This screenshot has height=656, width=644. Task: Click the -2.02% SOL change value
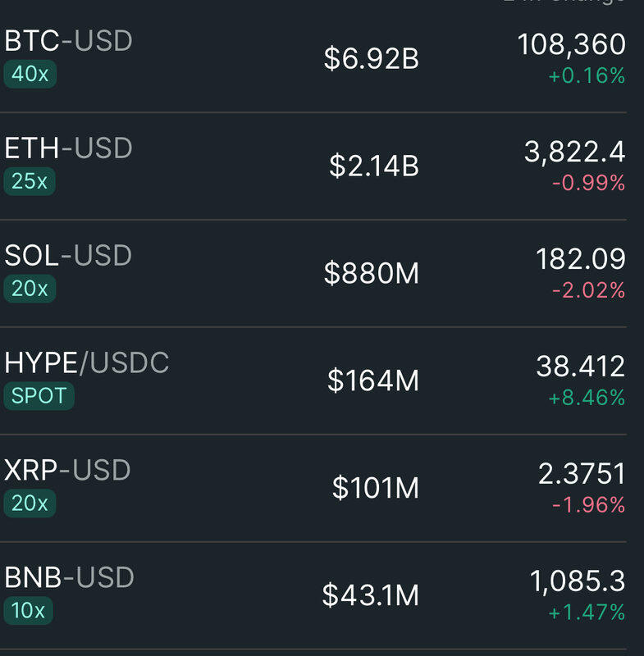(x=588, y=290)
